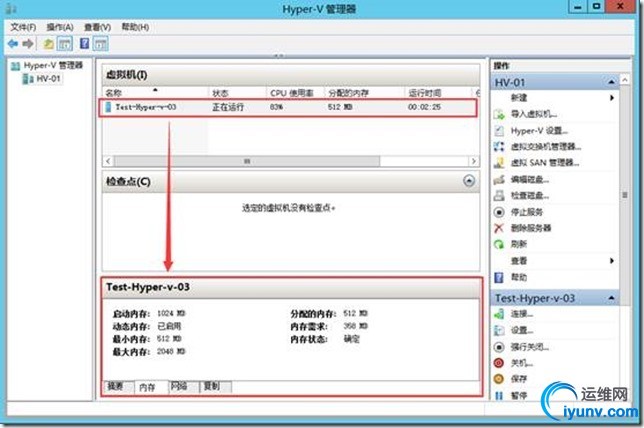The width and height of the screenshot is (644, 428).
Task: Open the 查看(V) menu
Action: (x=97, y=27)
